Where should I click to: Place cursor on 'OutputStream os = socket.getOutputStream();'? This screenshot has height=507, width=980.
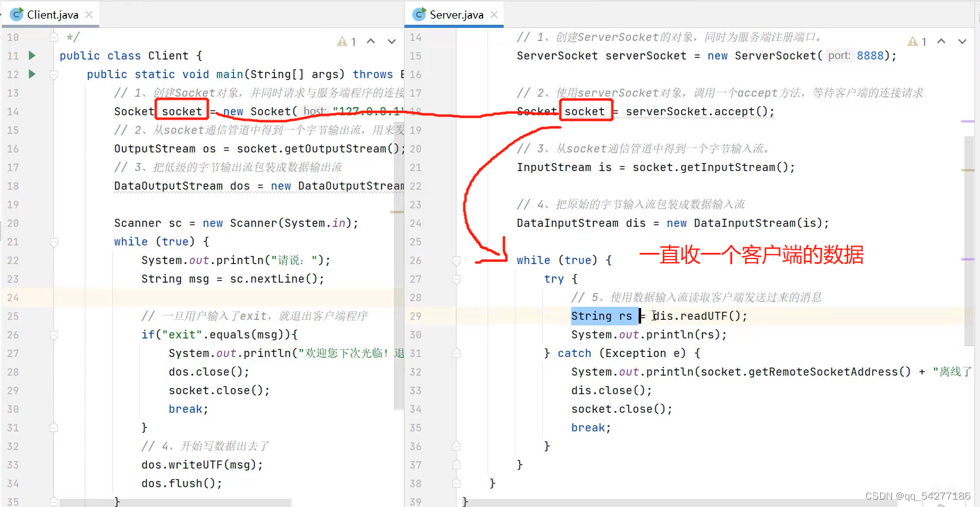[x=260, y=149]
